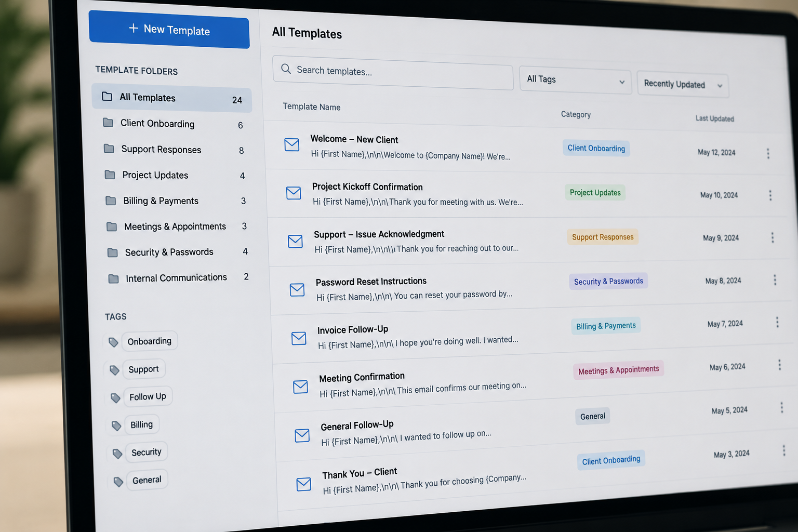Screen dimensions: 798x532
Task: Click folder icon beside Security & Passwords
Action: (112, 252)
